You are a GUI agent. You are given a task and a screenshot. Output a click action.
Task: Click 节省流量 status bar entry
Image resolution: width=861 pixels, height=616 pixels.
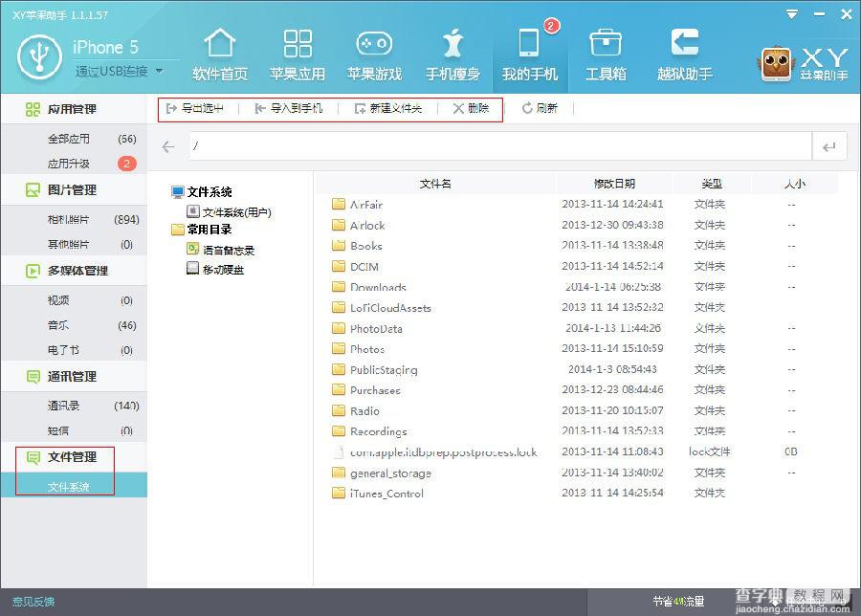pyautogui.click(x=678, y=602)
